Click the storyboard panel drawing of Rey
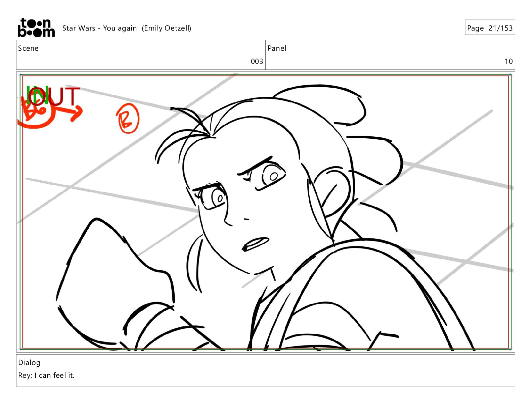The width and height of the screenshot is (532, 411). click(x=265, y=212)
